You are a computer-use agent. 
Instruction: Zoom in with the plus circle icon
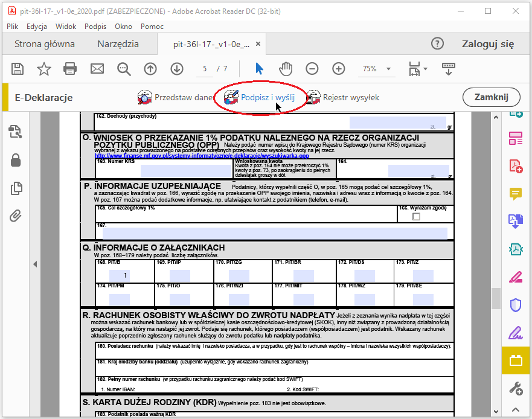click(338, 69)
